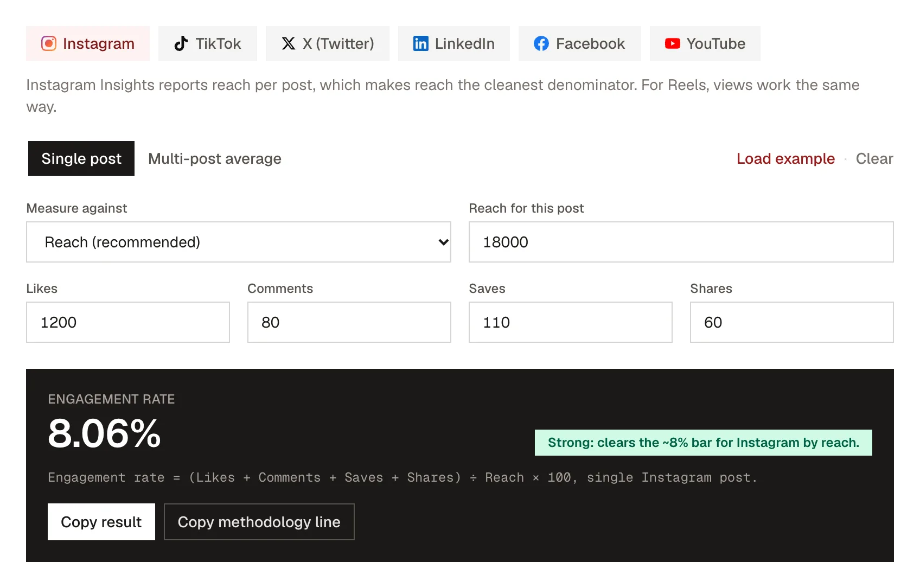The height and width of the screenshot is (588, 920).
Task: Click the YouTube logo icon
Action: click(673, 43)
